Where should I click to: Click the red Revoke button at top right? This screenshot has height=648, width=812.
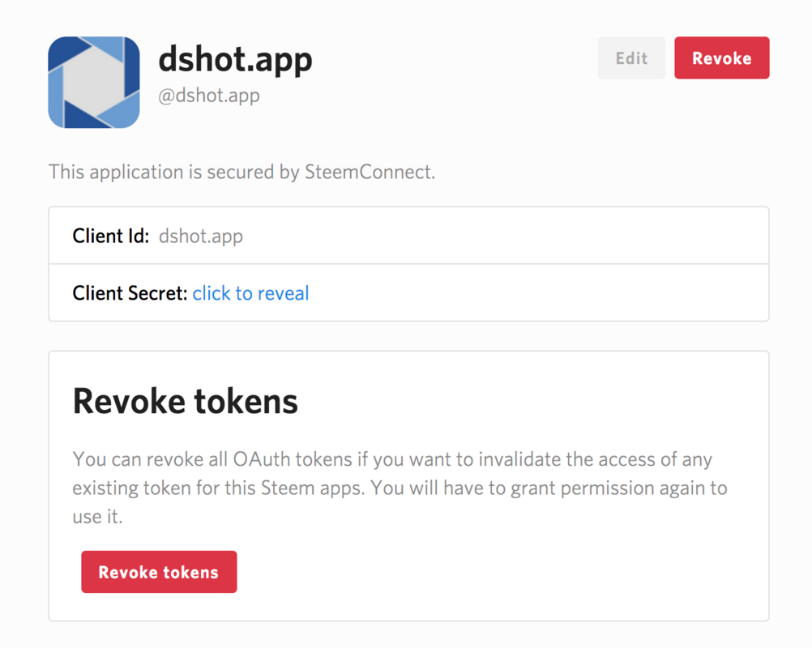pyautogui.click(x=721, y=58)
